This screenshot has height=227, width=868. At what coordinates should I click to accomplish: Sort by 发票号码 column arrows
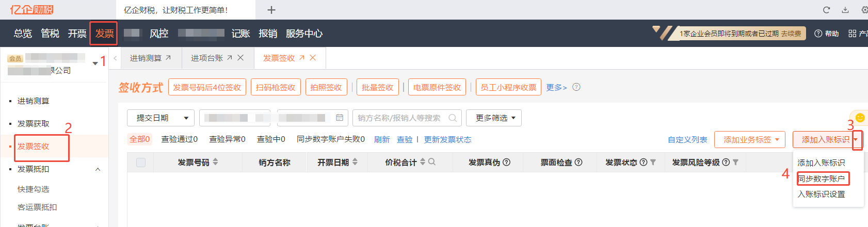[x=215, y=162]
